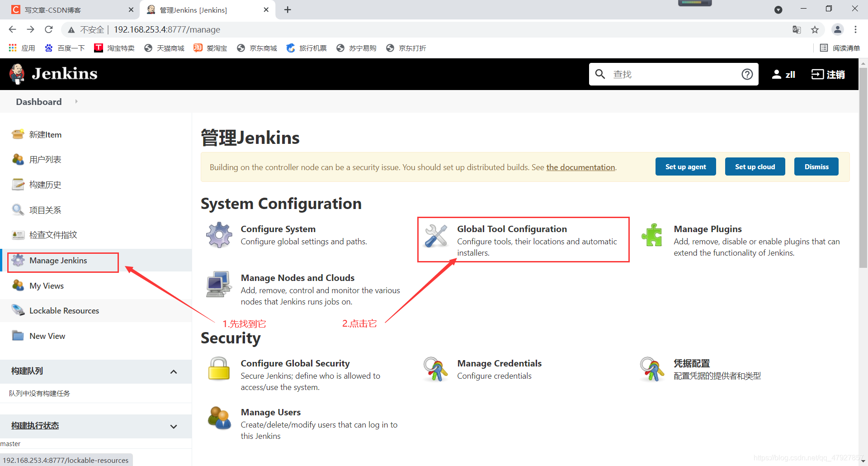
Task: Click the 队列中没有构建任务 text
Action: (x=39, y=393)
